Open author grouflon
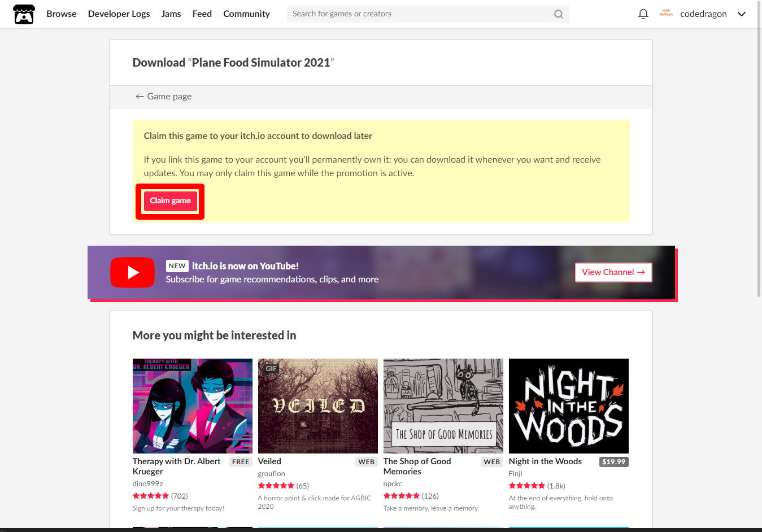The height and width of the screenshot is (532, 762). tap(272, 474)
